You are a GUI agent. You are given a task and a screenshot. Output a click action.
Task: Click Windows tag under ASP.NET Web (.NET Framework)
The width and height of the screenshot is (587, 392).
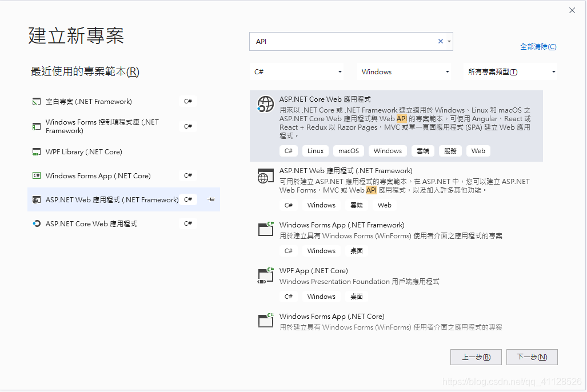coord(321,205)
